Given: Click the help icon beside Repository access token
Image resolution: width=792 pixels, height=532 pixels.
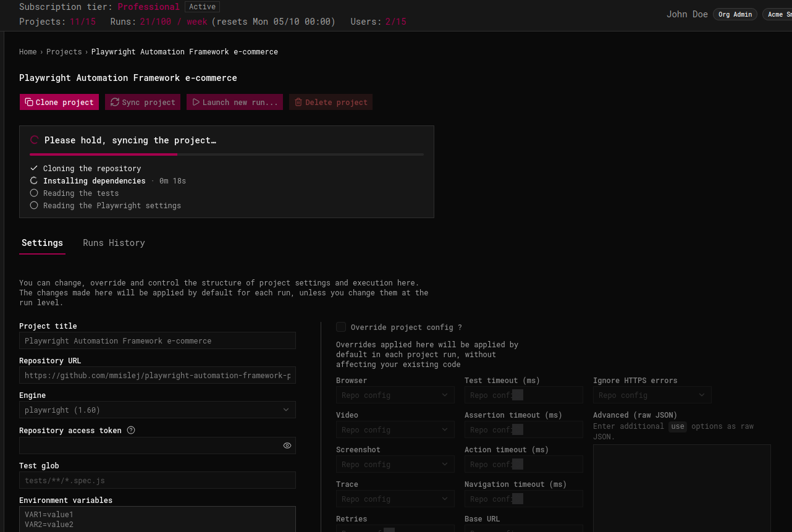Looking at the screenshot, I should 131,430.
